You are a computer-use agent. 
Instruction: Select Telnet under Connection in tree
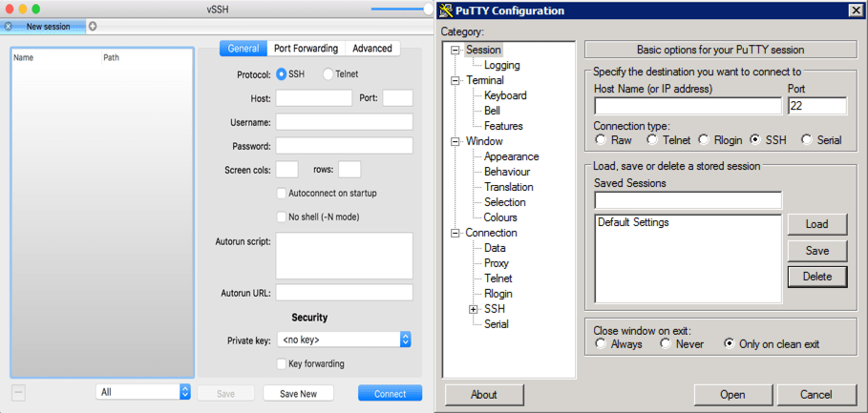pos(498,279)
